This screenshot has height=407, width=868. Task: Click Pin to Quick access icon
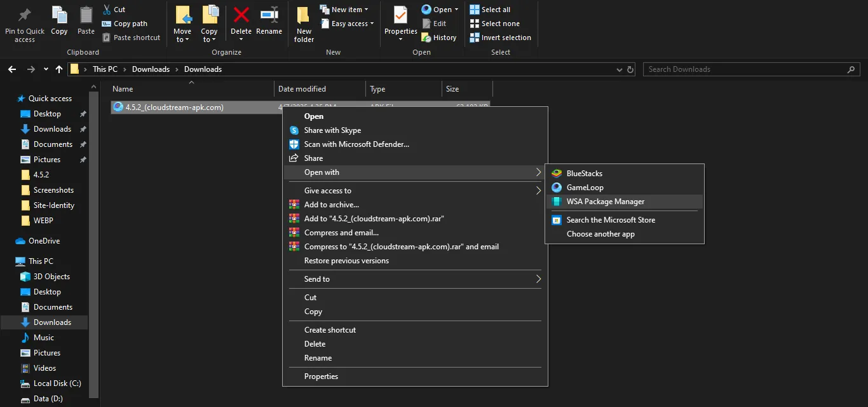click(25, 15)
